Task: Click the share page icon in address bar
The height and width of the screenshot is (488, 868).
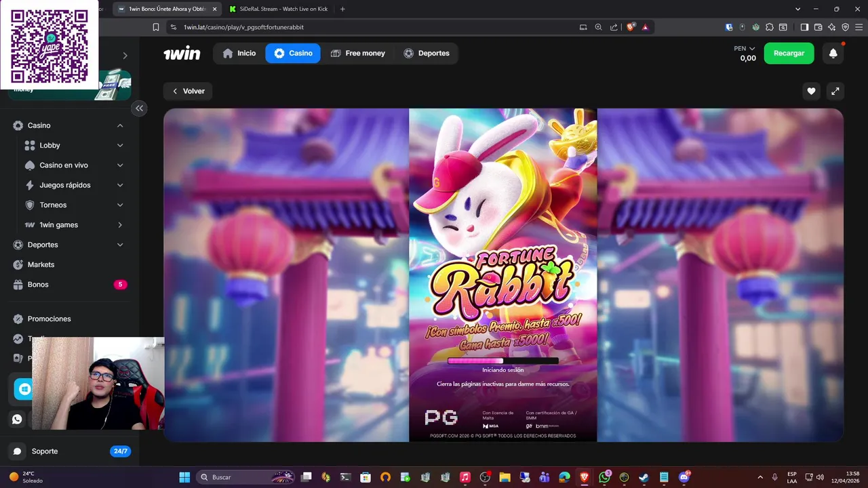Action: 614,27
